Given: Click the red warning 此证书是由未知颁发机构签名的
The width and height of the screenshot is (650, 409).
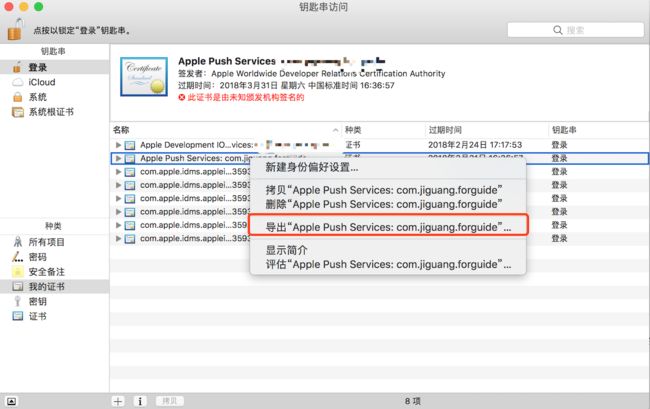Looking at the screenshot, I should 246,97.
